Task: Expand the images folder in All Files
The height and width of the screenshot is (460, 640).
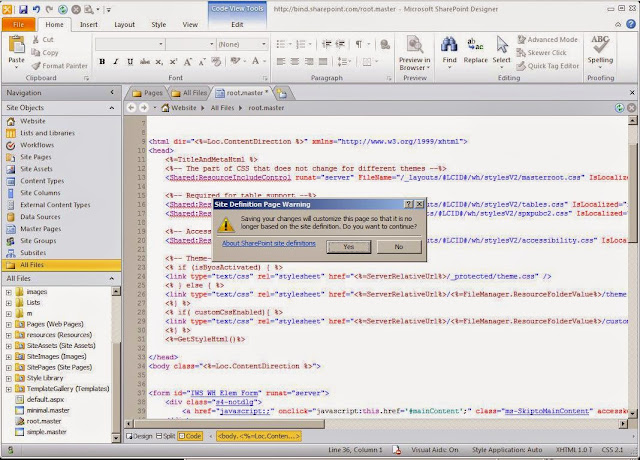Action: (8, 291)
